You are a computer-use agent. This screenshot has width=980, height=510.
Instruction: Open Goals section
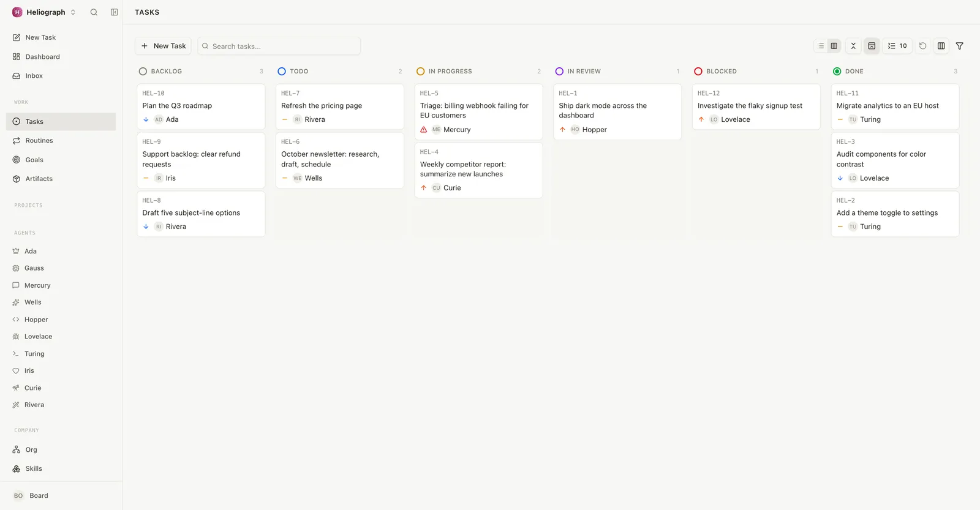pyautogui.click(x=61, y=160)
